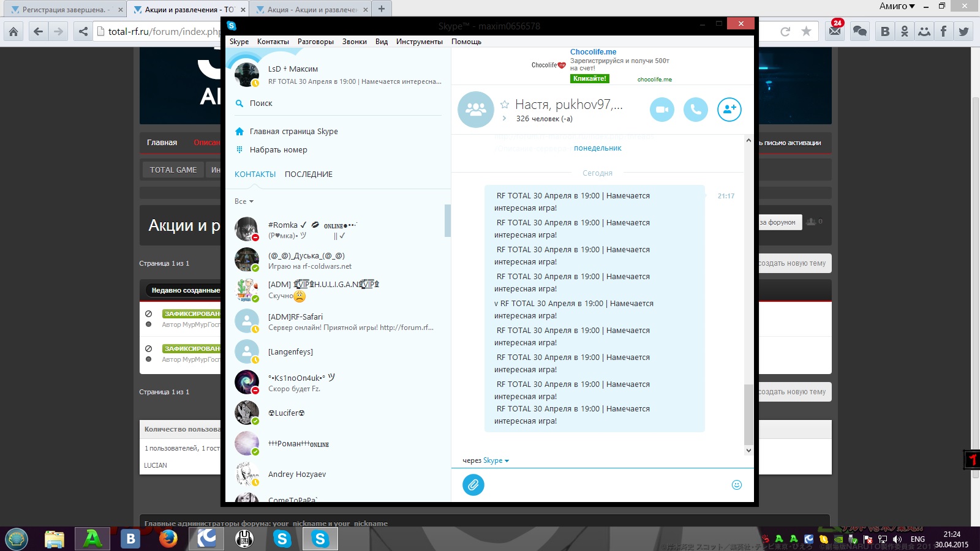Open the Контакты menu
The image size is (980, 551).
coord(273,42)
